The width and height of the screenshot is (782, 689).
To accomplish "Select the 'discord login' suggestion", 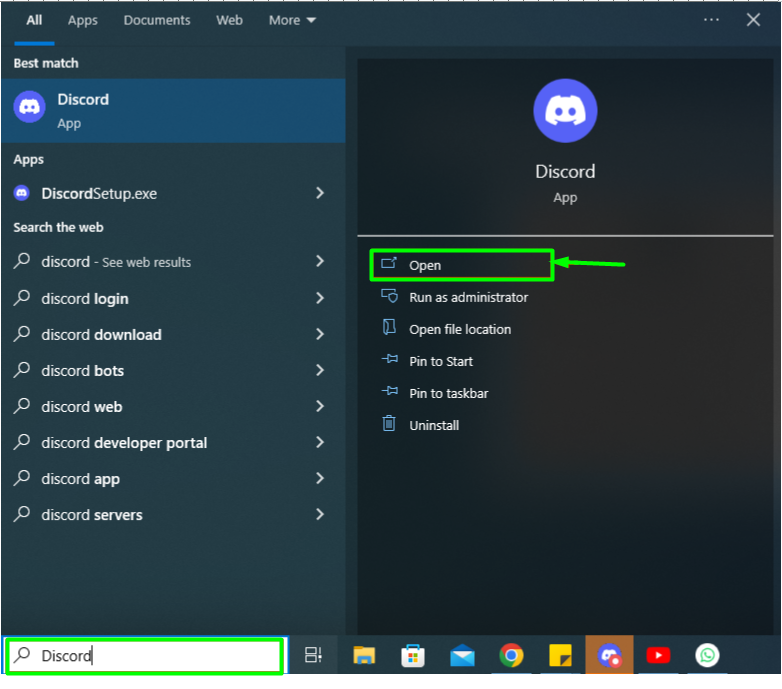I will (x=173, y=298).
